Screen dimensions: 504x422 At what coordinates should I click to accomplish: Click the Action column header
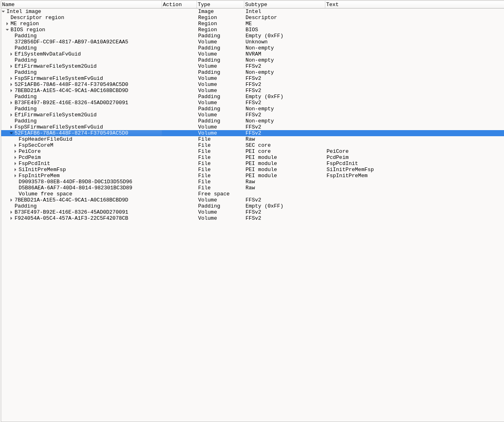179,4
